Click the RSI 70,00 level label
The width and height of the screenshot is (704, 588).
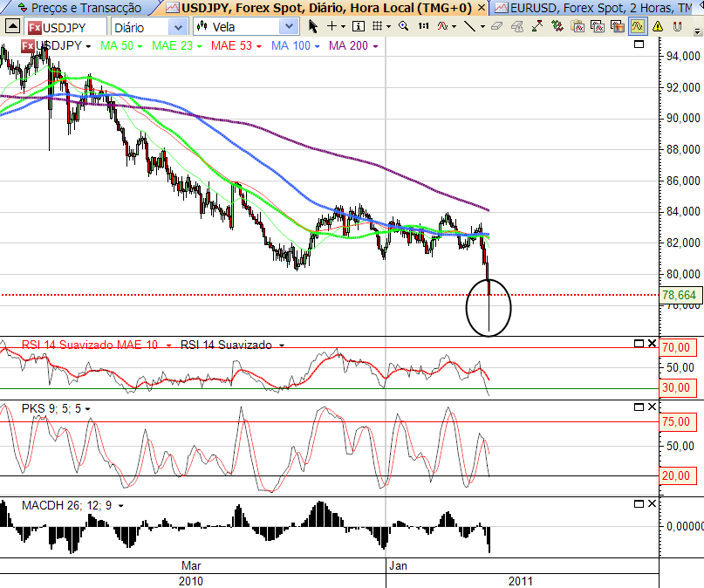(676, 347)
